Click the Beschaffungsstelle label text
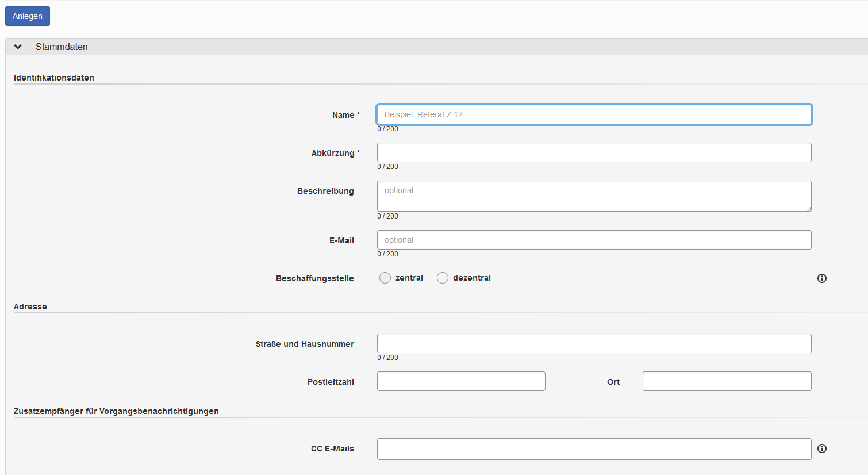 tap(314, 278)
